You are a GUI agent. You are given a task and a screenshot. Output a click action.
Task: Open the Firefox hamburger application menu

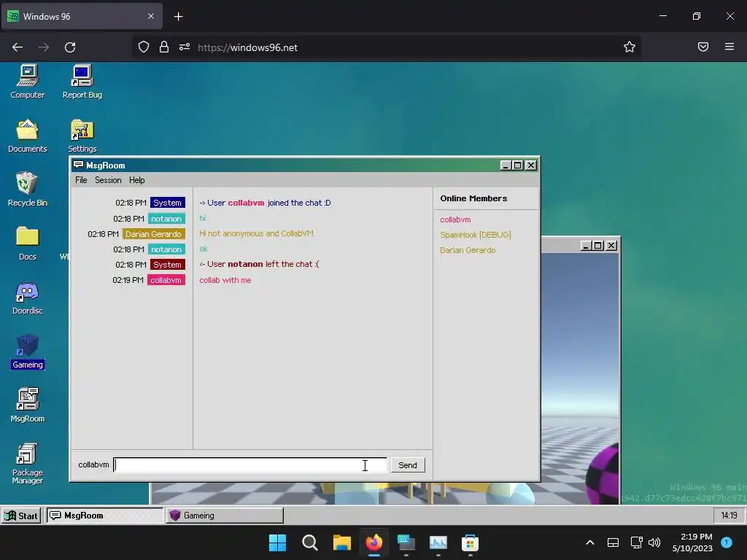(x=729, y=47)
